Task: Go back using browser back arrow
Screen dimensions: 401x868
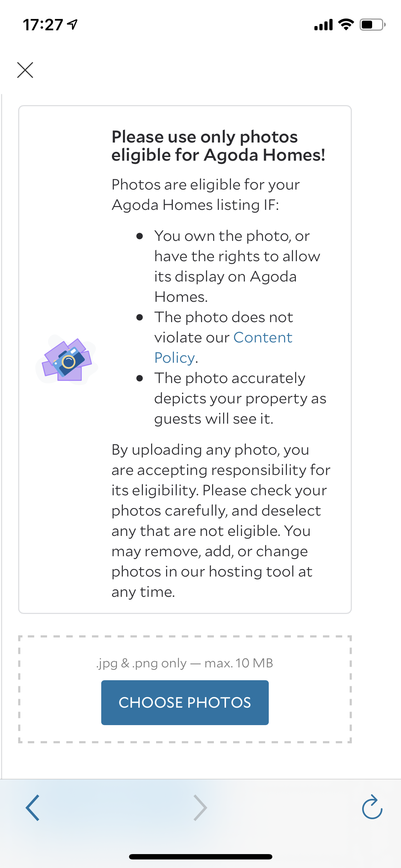Action: [32, 808]
